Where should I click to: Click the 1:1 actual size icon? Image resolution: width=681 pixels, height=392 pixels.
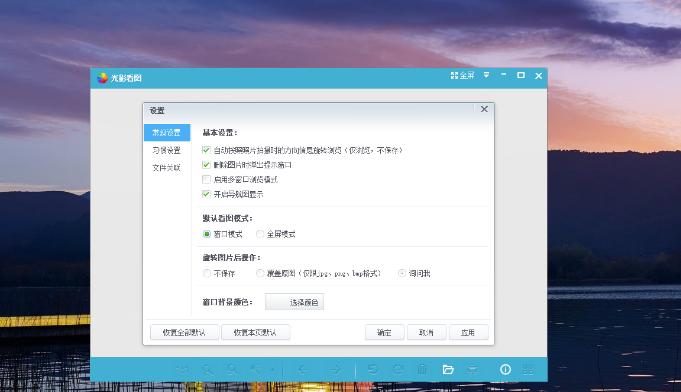tap(182, 370)
